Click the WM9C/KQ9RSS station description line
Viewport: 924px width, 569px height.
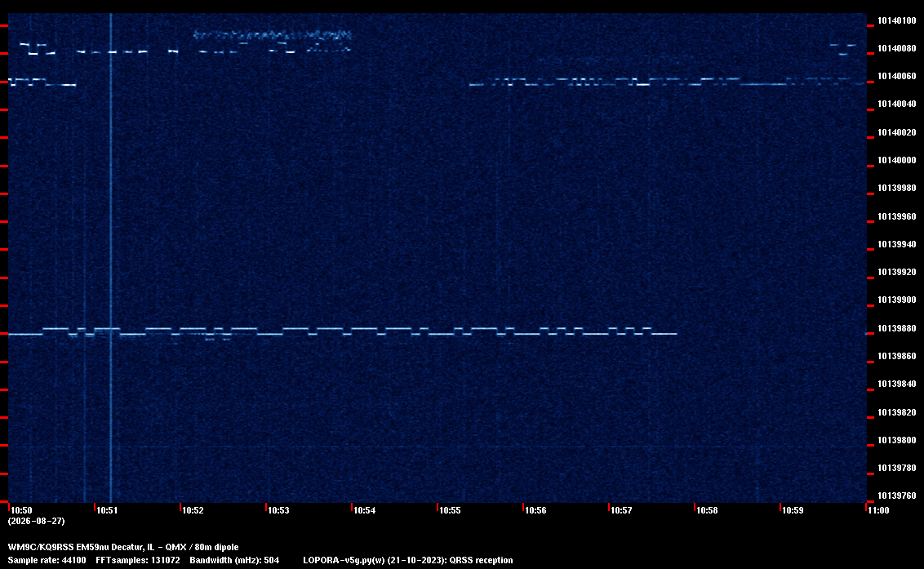coord(123,547)
